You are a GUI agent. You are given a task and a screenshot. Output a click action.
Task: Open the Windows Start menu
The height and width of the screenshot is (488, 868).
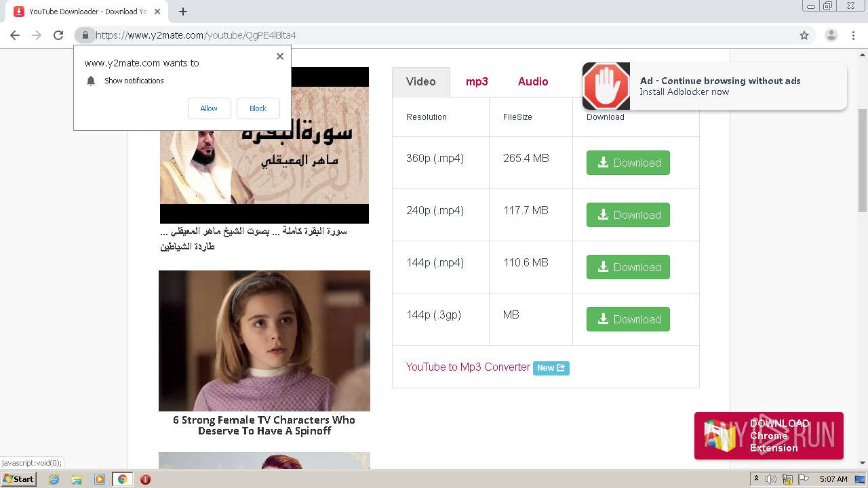click(19, 479)
